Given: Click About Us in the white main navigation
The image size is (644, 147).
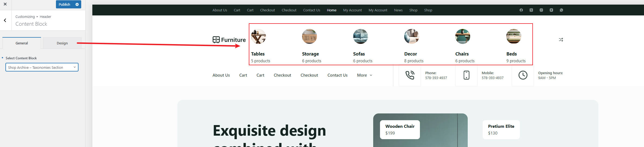Looking at the screenshot, I should (221, 75).
